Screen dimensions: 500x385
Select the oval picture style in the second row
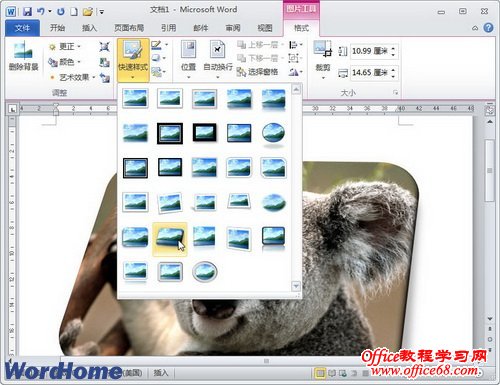click(273, 134)
